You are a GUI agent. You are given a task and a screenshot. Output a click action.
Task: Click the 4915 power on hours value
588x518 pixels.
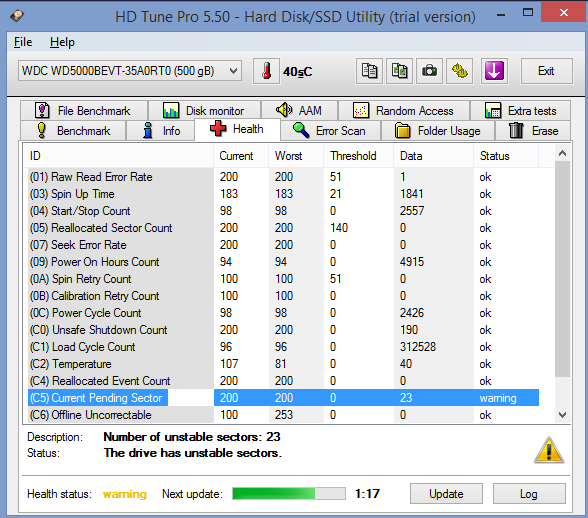click(412, 262)
